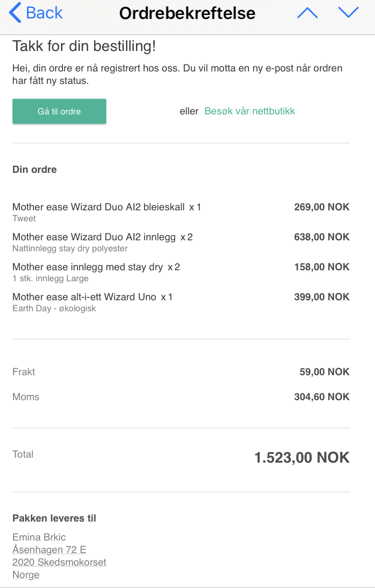
Task: Open the 2020 Skedsmokorset address link
Action: 59,562
